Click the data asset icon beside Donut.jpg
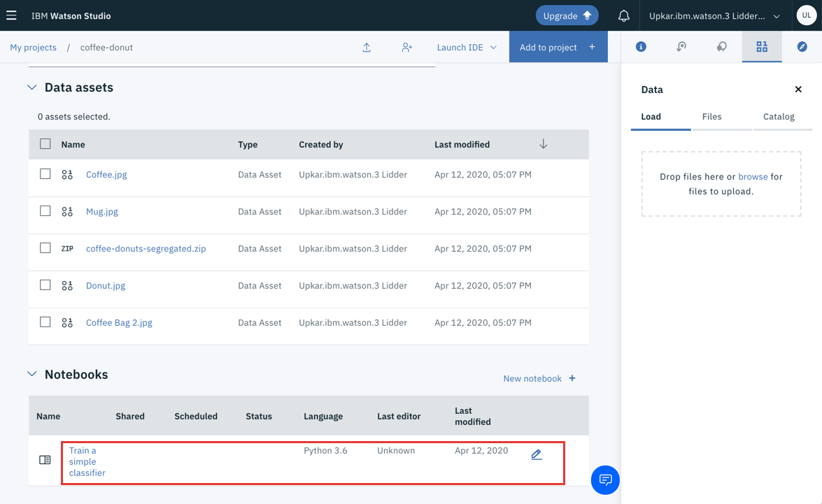This screenshot has width=822, height=504. [x=67, y=285]
